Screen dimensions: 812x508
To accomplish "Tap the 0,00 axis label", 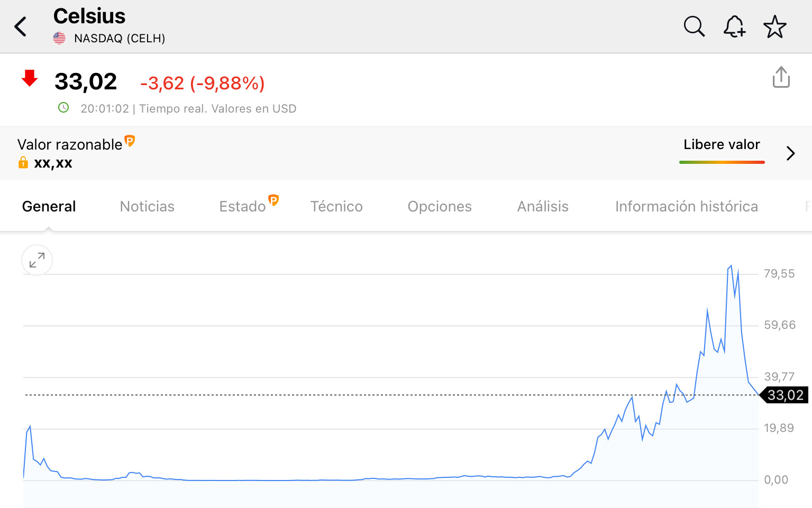I will 776,479.
